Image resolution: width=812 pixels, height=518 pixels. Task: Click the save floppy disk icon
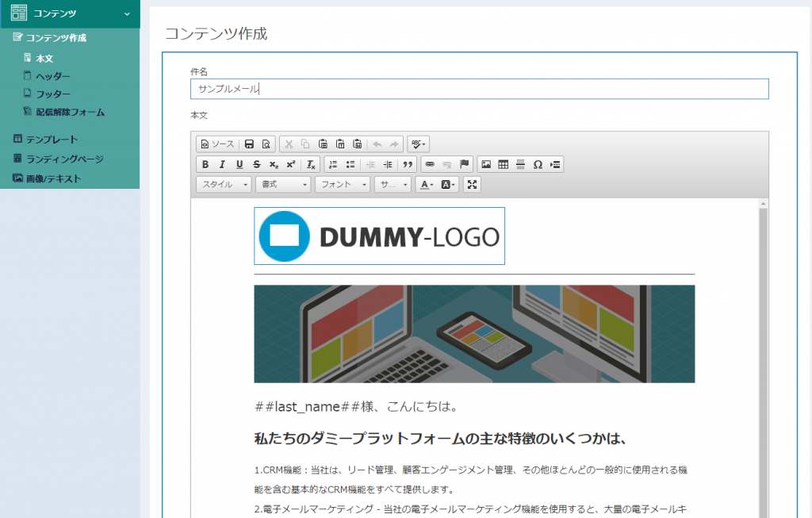249,144
